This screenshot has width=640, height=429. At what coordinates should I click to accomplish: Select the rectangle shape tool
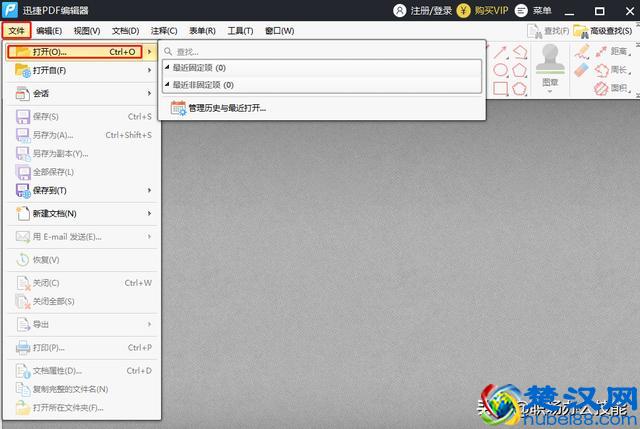coord(500,88)
